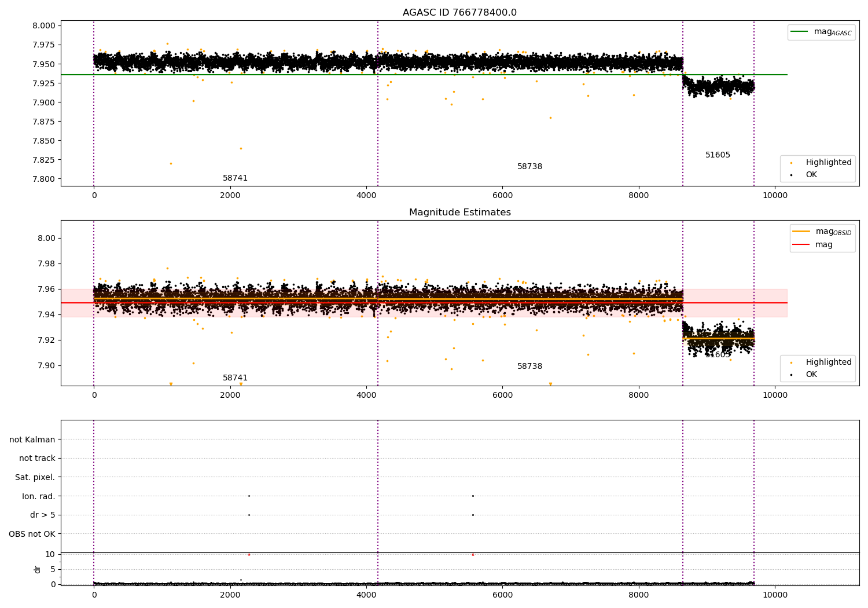Viewport: 868px width, 608px height.
Task: Select the 'Ion. rad.' flag row label
Action: [39, 496]
